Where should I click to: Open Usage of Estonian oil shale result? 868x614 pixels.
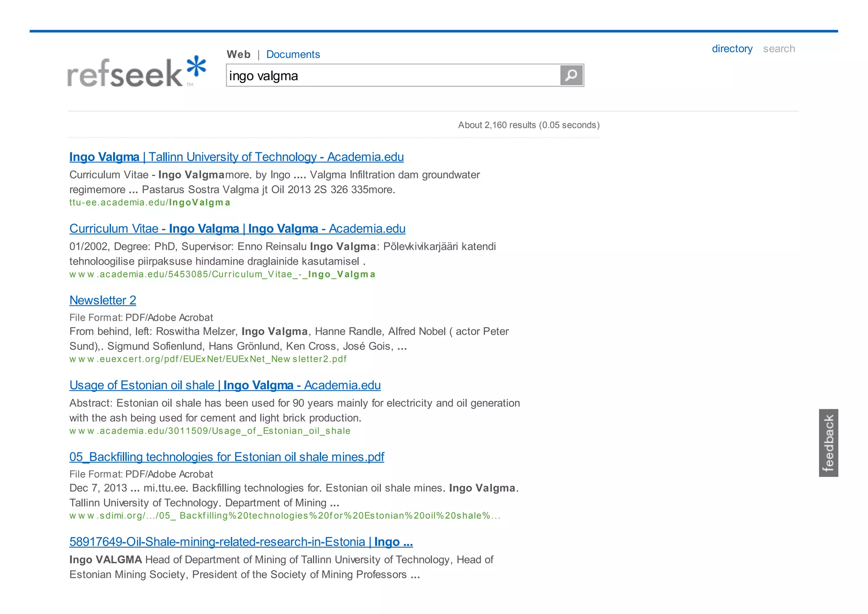pyautogui.click(x=225, y=385)
